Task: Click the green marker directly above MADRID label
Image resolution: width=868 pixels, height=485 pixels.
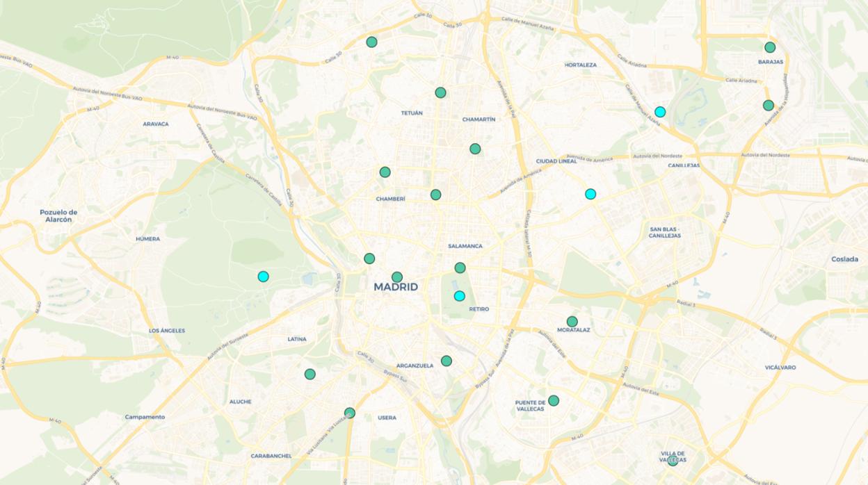Action: pyautogui.click(x=396, y=277)
